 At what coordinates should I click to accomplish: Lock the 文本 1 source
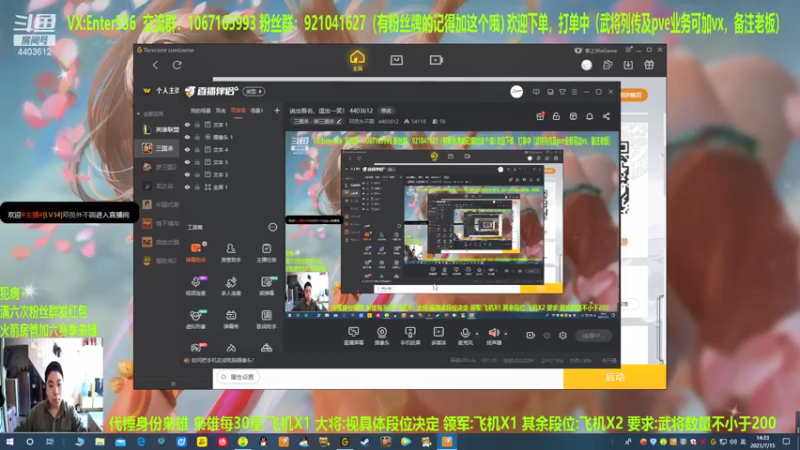pos(197,124)
